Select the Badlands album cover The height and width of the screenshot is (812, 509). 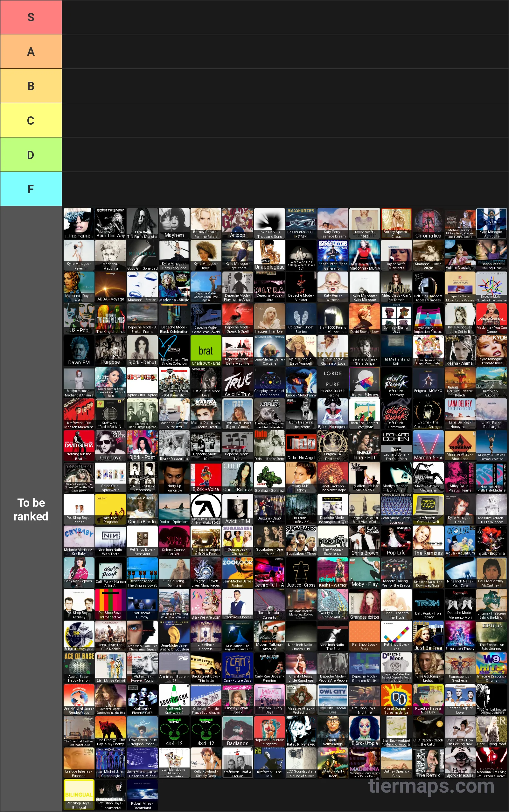(x=238, y=731)
